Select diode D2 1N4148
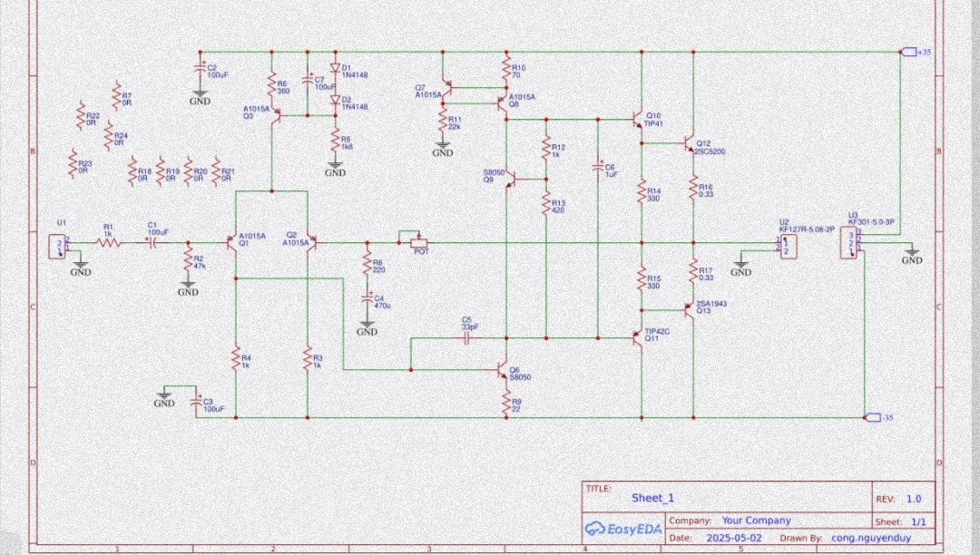Viewport: 980px width, 555px height. click(x=336, y=99)
